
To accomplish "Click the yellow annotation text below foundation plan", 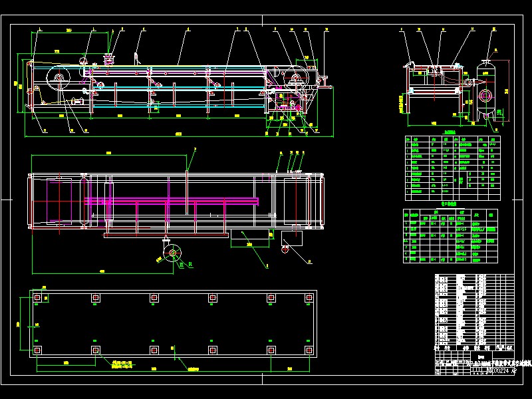I will [x=122, y=364].
